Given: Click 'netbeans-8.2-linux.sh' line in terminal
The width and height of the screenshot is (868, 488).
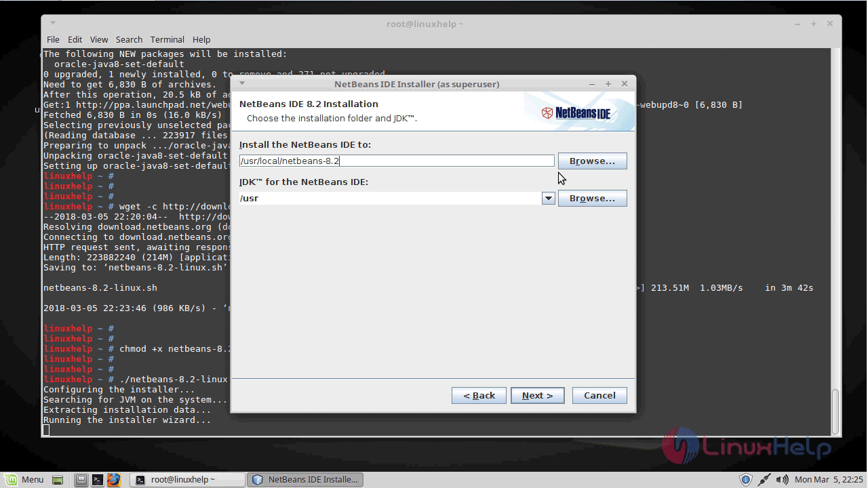Looking at the screenshot, I should point(100,287).
